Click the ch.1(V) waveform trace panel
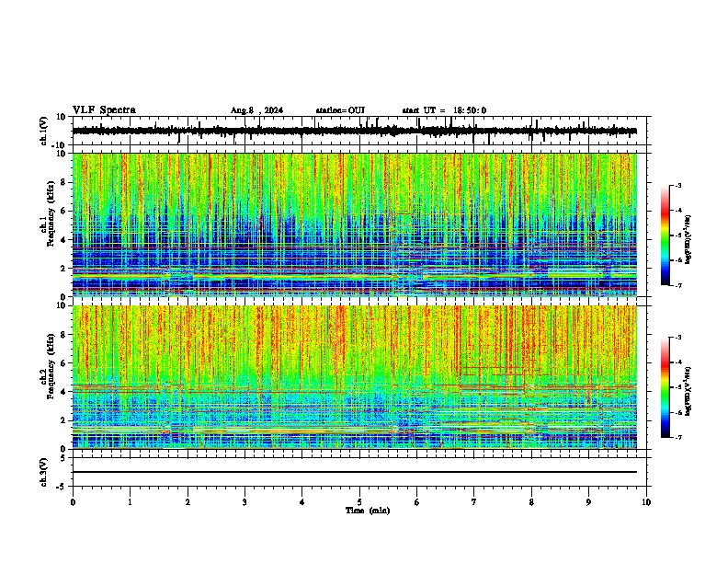The height and width of the screenshot is (563, 728). click(x=359, y=131)
